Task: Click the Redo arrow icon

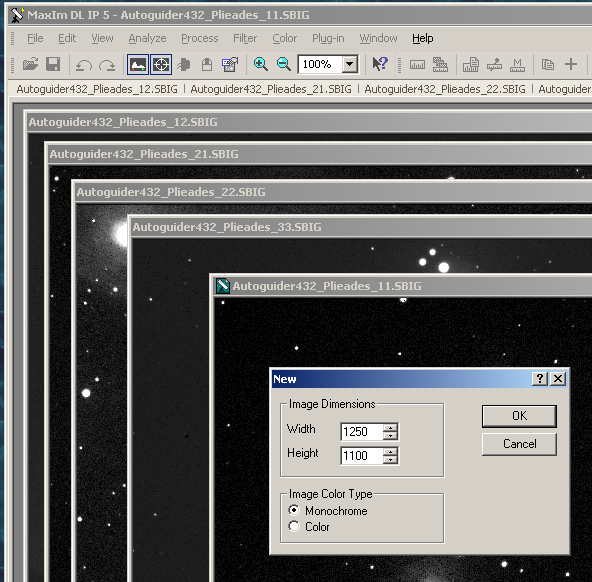Action: coord(107,65)
